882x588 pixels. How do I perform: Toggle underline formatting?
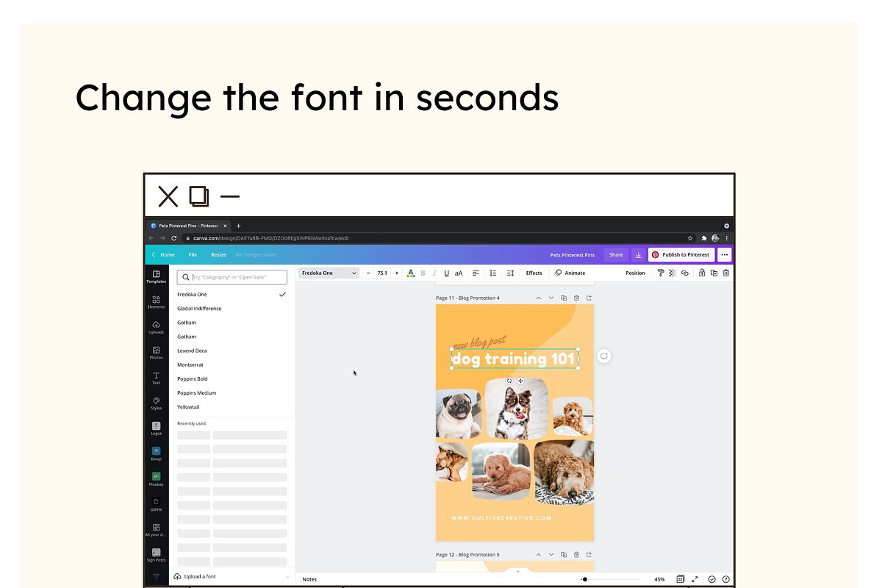(x=446, y=273)
